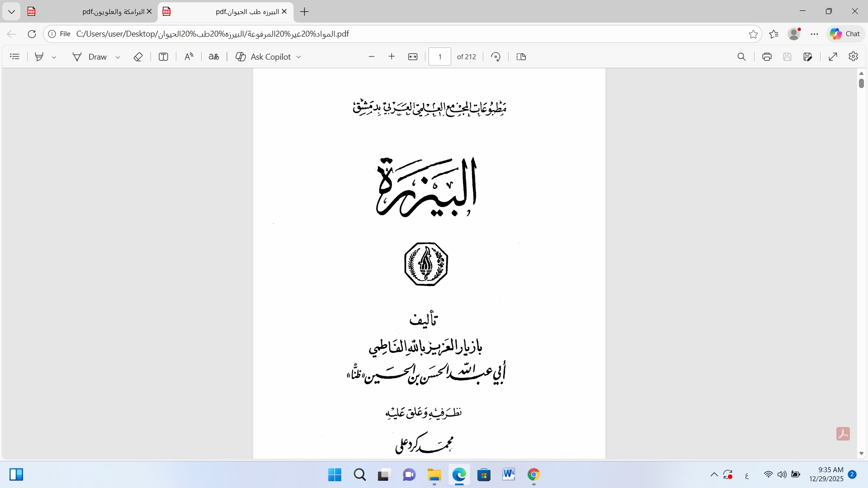Expand Draw pen options dropdown
Image resolution: width=868 pixels, height=488 pixels.
[x=118, y=57]
